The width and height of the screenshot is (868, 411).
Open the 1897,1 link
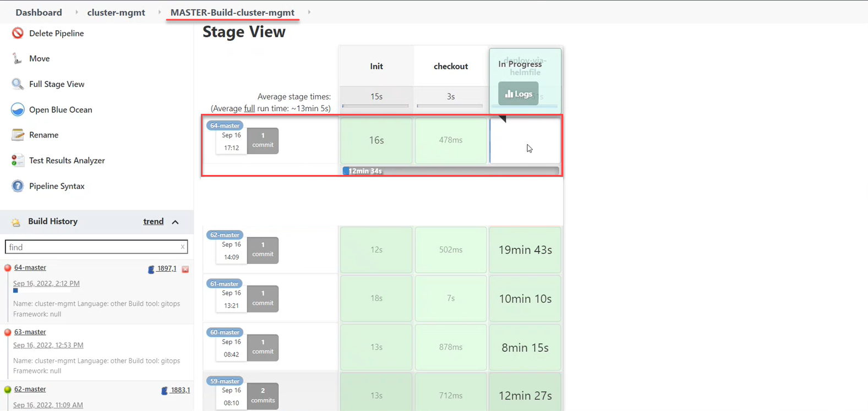pos(167,268)
